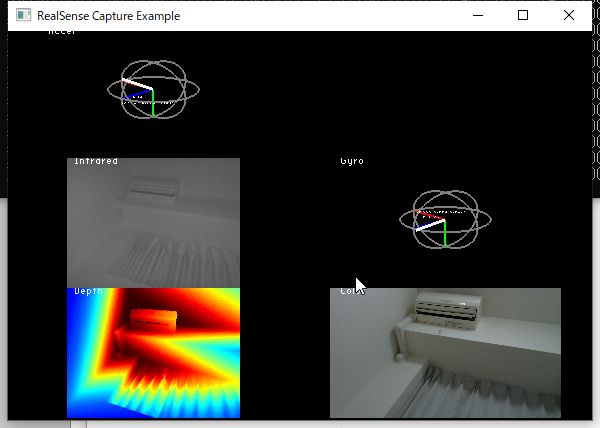The width and height of the screenshot is (600, 428).
Task: Click the Depth label text
Action: pos(88,291)
